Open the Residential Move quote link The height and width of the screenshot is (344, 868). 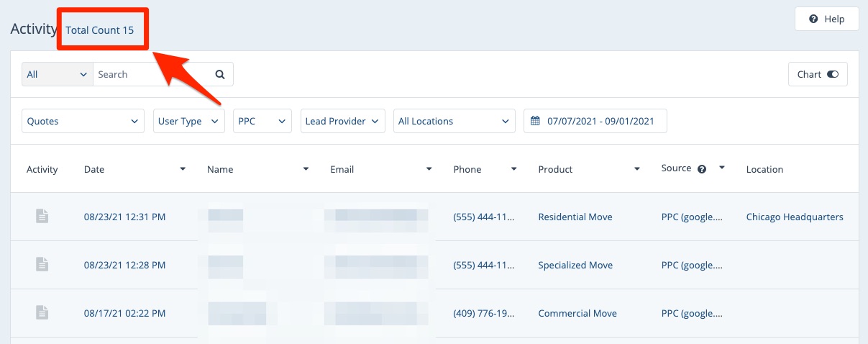[x=575, y=217]
